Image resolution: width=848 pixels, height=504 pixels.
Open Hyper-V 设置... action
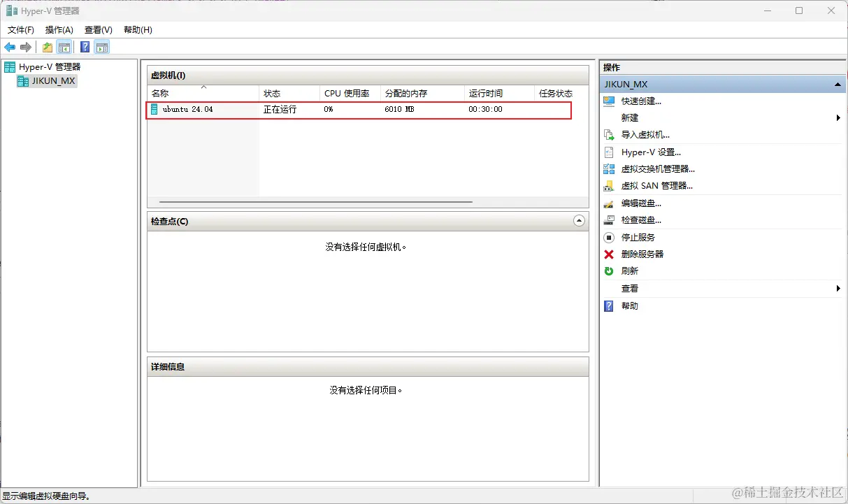tap(651, 152)
